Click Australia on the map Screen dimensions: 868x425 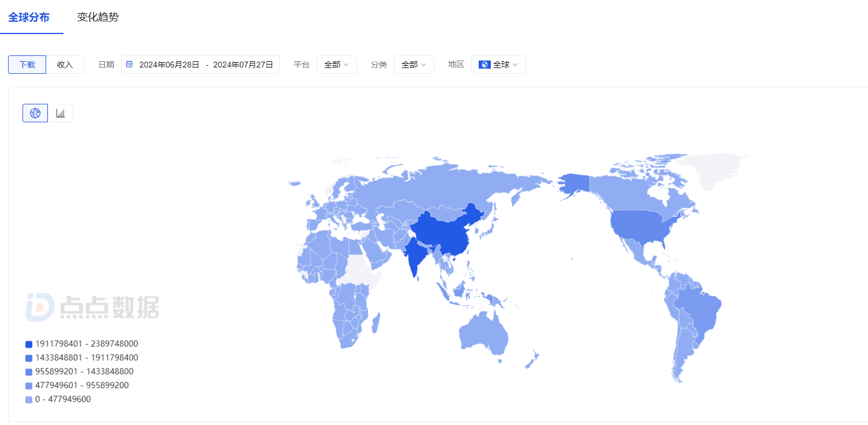484,334
